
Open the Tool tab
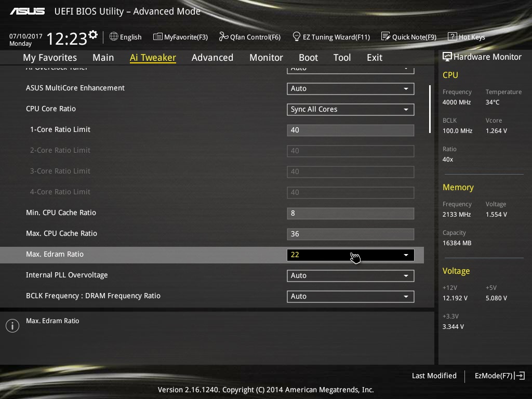point(342,58)
